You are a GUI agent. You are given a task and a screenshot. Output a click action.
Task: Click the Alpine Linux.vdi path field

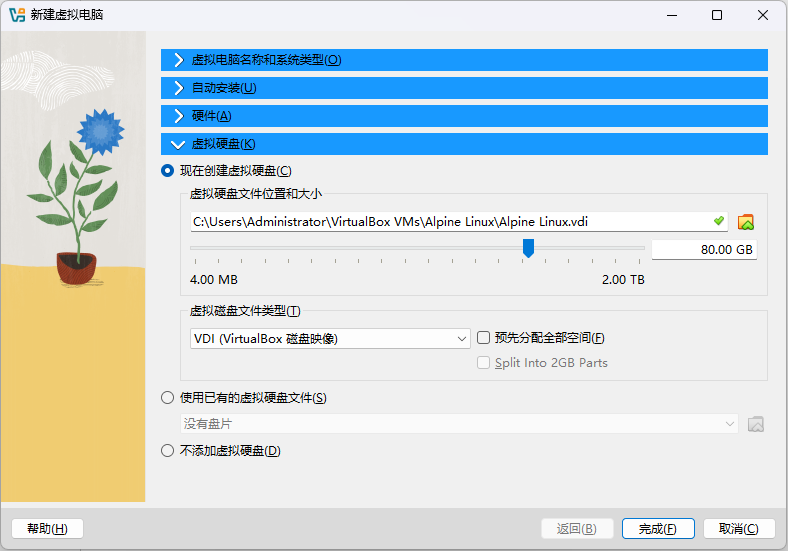click(x=459, y=222)
